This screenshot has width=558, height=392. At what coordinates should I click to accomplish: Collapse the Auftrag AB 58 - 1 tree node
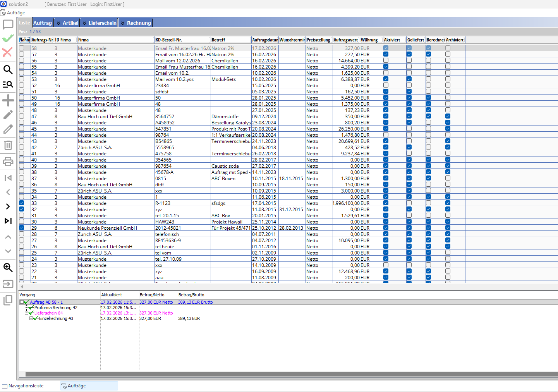point(22,302)
